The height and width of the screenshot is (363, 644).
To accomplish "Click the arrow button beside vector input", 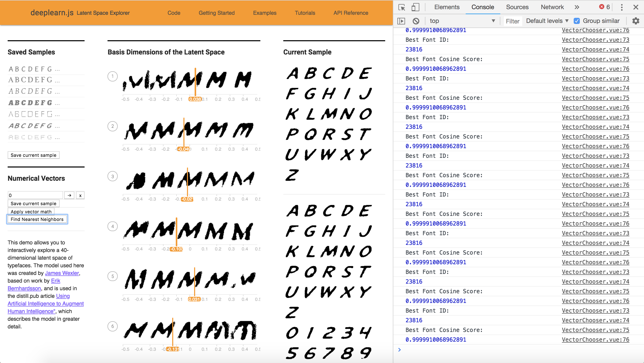I will pyautogui.click(x=69, y=195).
